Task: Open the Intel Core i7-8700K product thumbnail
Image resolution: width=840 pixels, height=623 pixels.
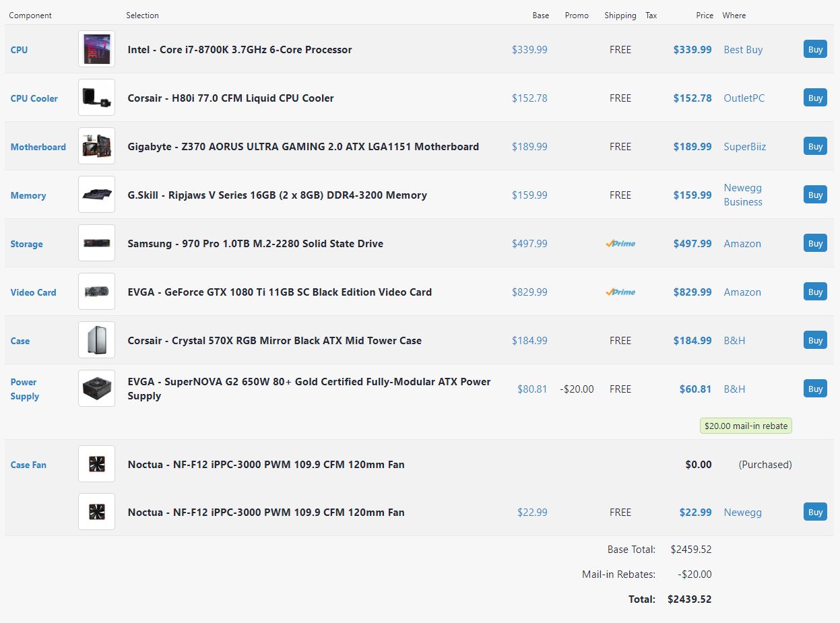Action: point(96,49)
